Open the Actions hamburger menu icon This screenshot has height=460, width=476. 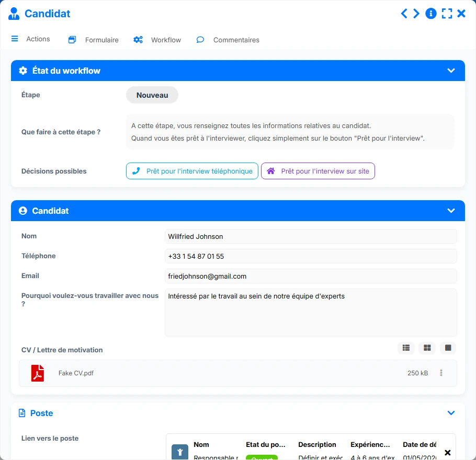tap(15, 39)
